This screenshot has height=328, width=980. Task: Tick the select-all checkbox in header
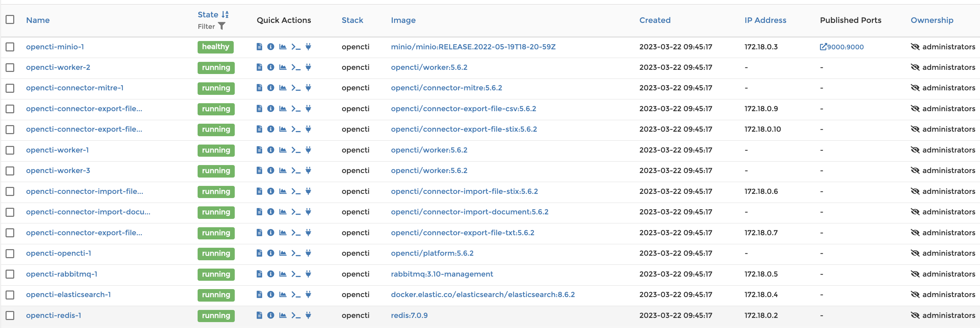point(10,19)
